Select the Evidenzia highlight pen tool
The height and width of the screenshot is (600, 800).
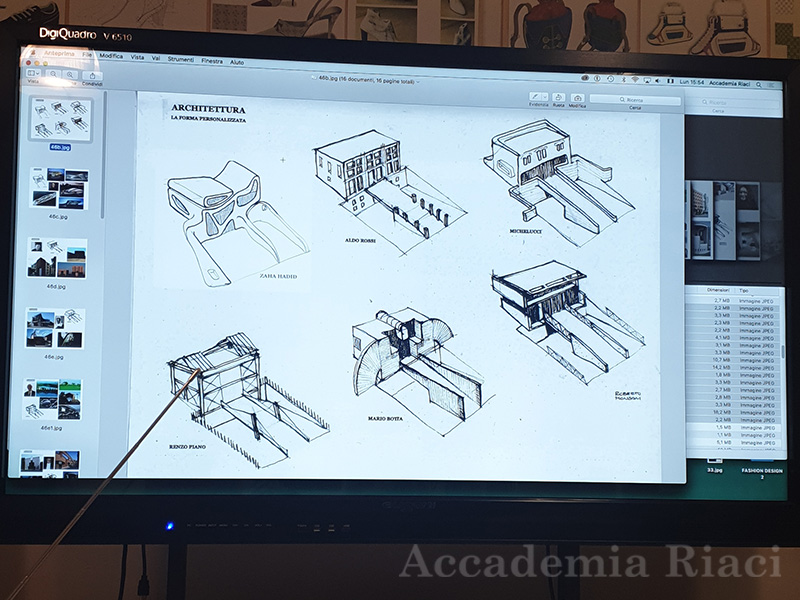[x=535, y=96]
